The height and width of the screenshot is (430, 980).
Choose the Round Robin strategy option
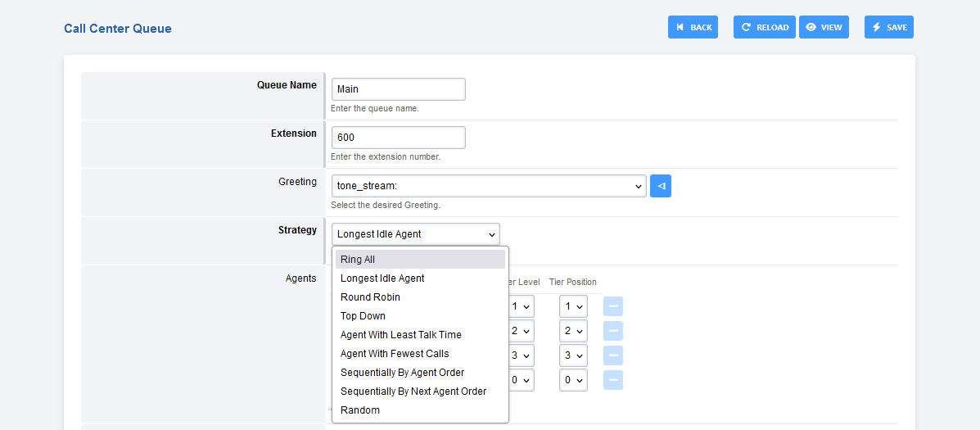pyautogui.click(x=370, y=297)
